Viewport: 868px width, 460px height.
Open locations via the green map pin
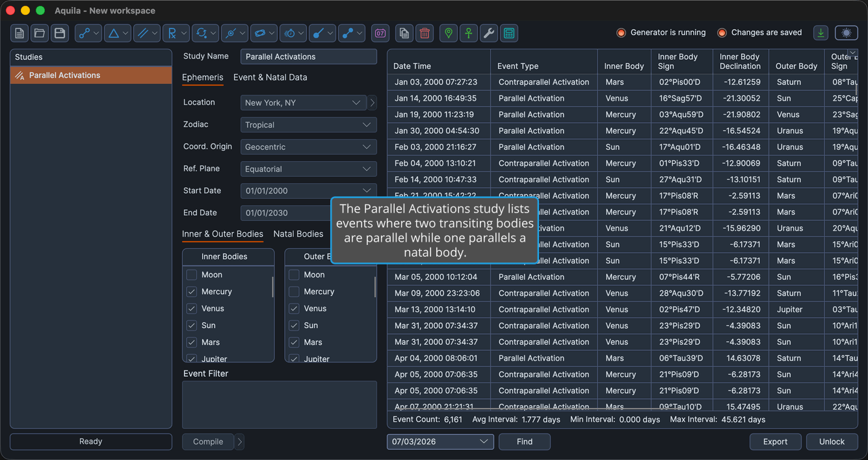point(449,32)
